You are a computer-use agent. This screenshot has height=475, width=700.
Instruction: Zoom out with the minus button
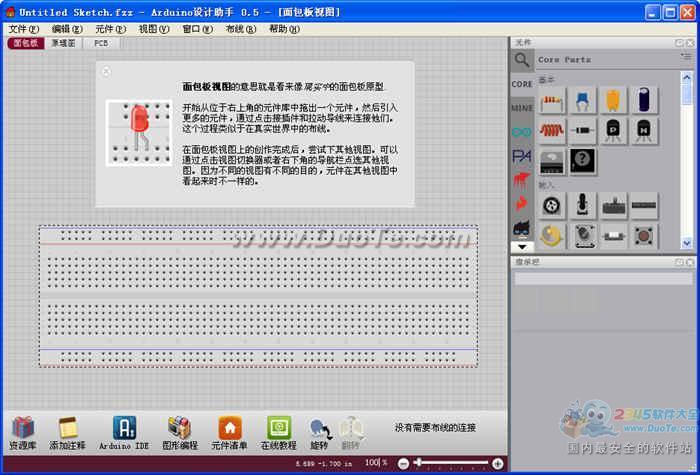(403, 464)
